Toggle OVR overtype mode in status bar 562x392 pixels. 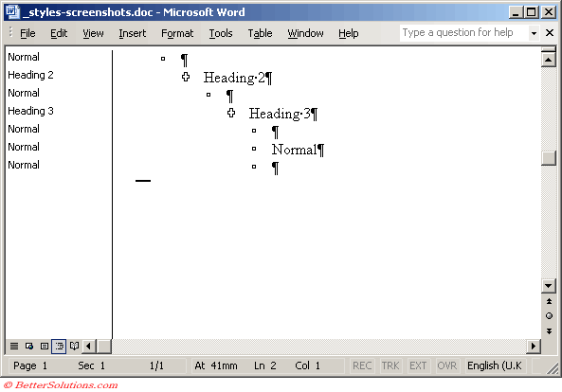click(447, 365)
